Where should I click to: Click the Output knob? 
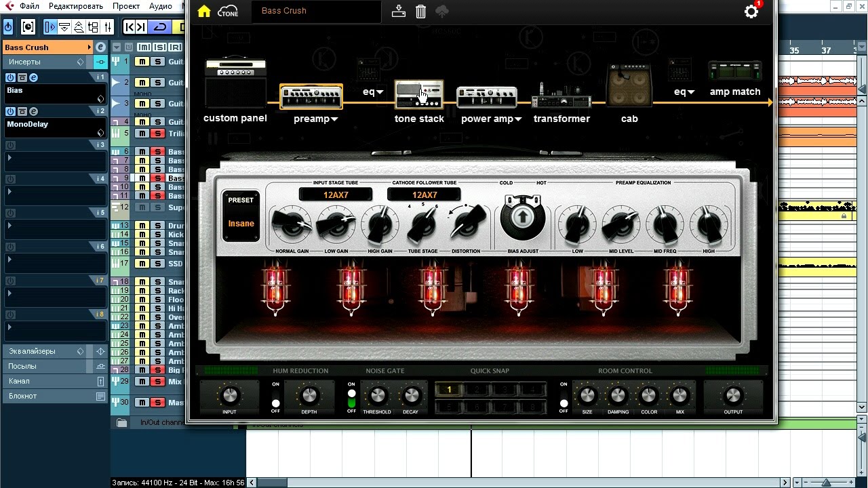point(733,394)
